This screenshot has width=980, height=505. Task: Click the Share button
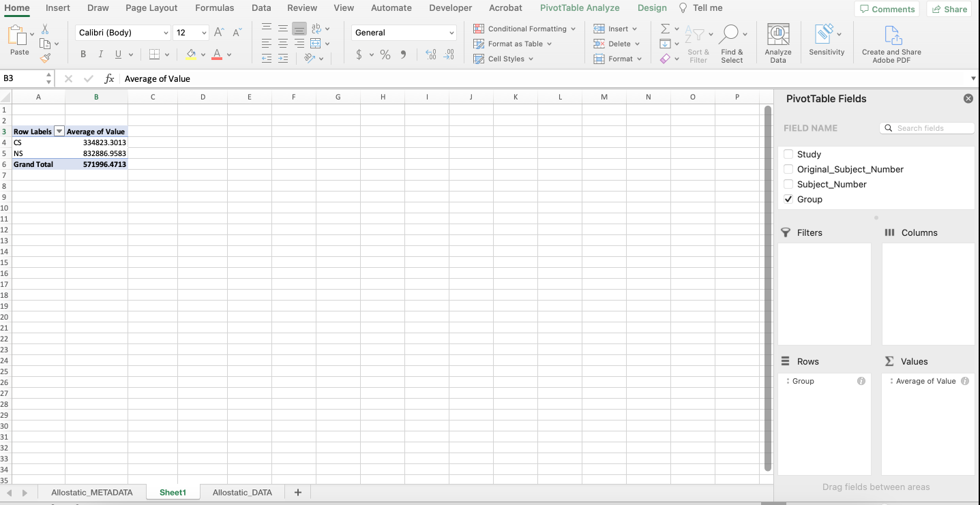[x=949, y=9]
